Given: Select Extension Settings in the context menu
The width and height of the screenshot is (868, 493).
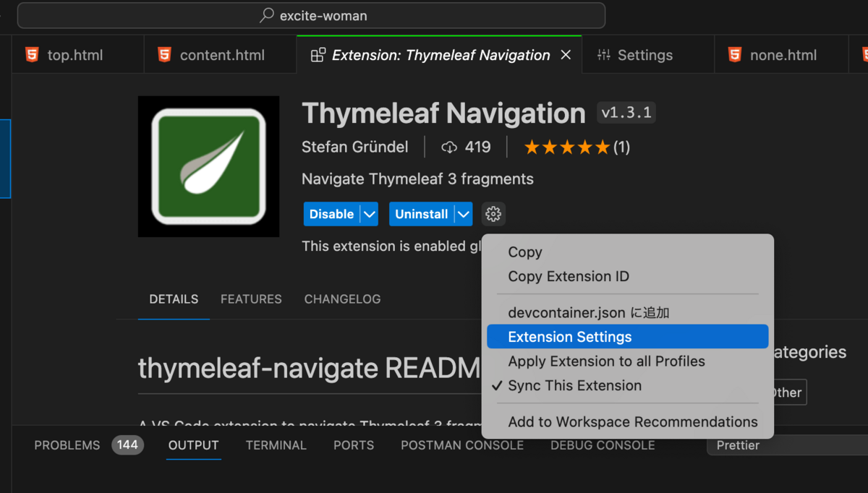Looking at the screenshot, I should point(628,337).
